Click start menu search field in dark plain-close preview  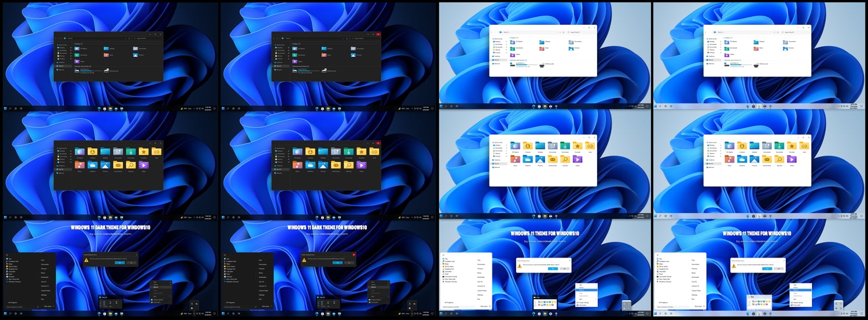[23, 307]
